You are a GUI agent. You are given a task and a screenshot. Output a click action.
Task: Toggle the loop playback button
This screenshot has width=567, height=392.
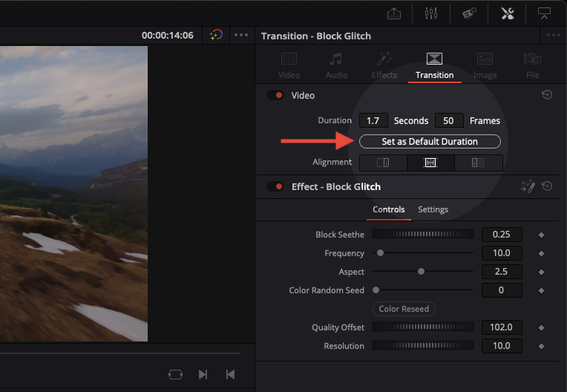coord(175,375)
